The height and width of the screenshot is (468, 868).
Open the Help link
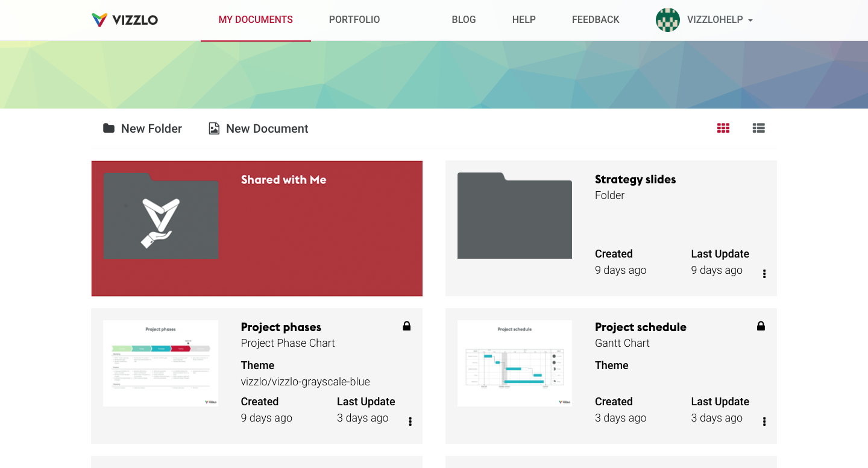(524, 20)
